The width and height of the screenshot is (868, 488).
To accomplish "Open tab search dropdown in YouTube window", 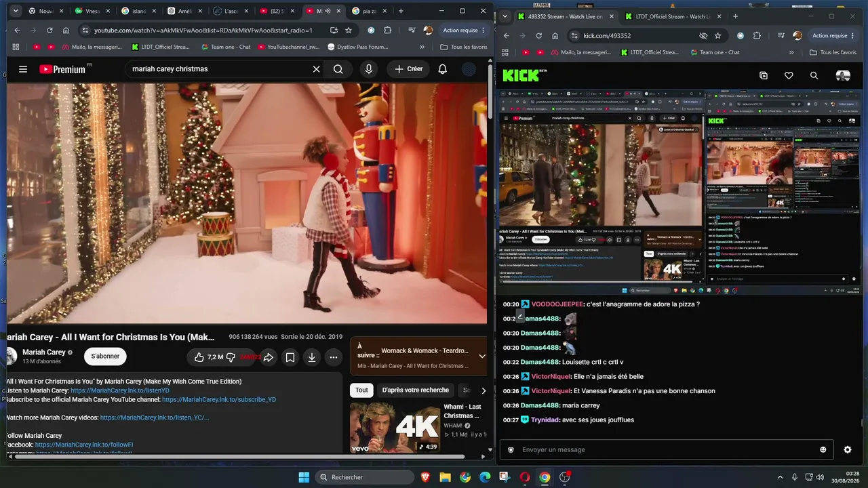I will (x=15, y=11).
